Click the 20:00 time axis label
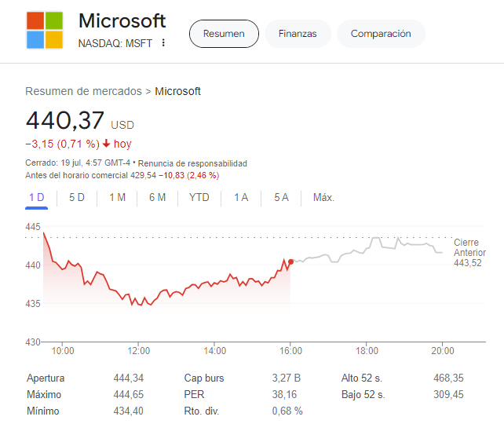This screenshot has width=504, height=424. [443, 350]
